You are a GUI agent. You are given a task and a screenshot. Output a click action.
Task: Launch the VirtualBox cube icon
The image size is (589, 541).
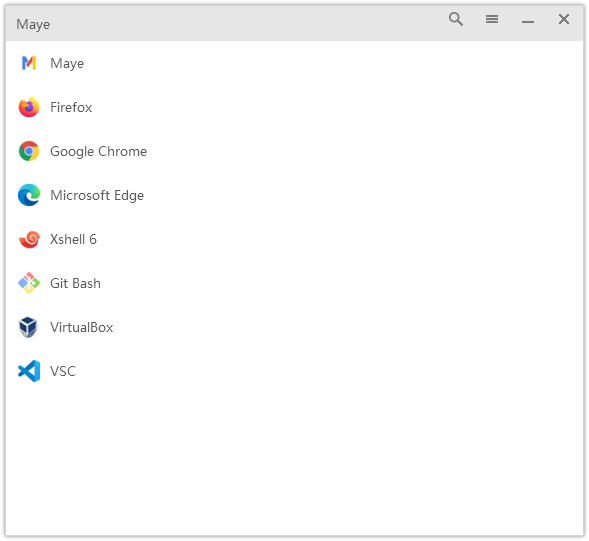pos(28,327)
